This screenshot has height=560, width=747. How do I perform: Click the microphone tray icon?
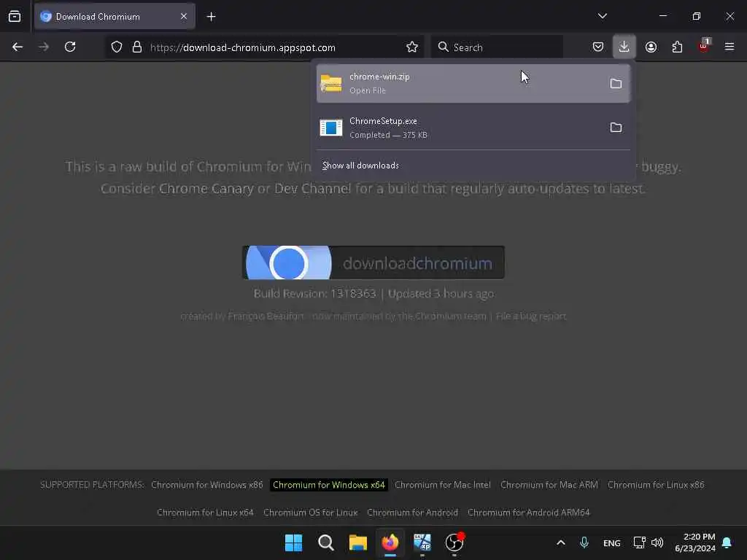pos(584,542)
